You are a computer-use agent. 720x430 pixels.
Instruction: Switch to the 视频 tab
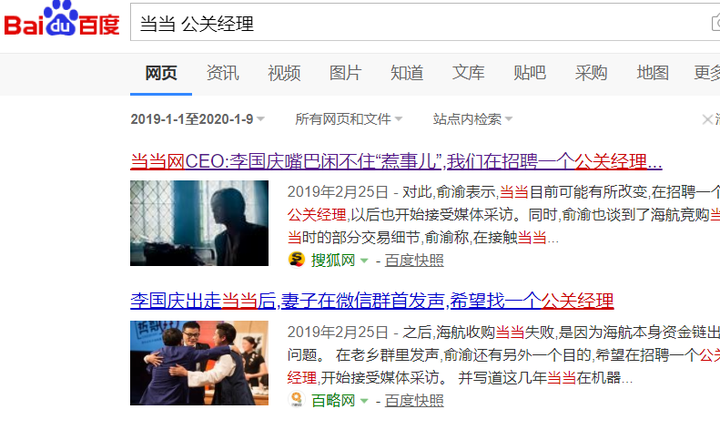[284, 73]
